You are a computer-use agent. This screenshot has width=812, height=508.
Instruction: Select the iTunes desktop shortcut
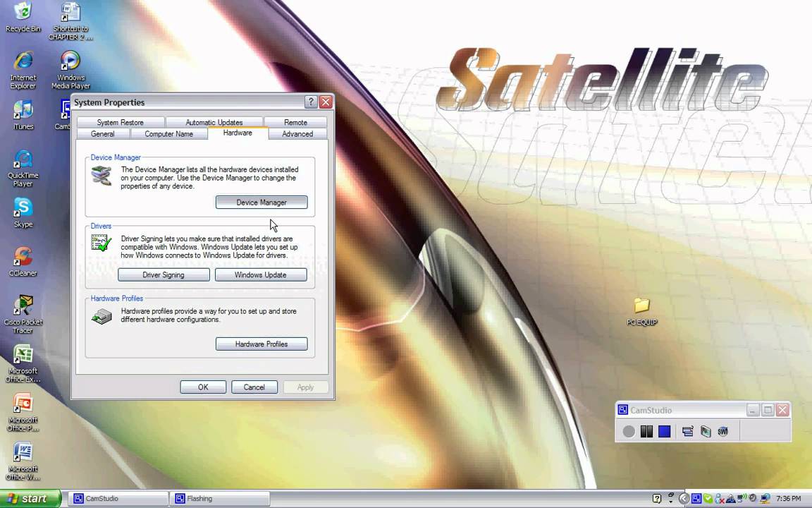coord(23,114)
